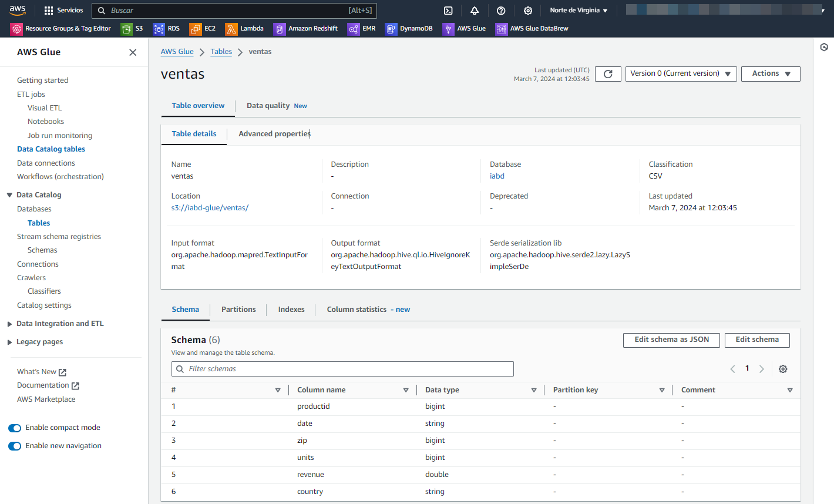Expand the Legacy pages section
The height and width of the screenshot is (504, 834).
(x=9, y=342)
